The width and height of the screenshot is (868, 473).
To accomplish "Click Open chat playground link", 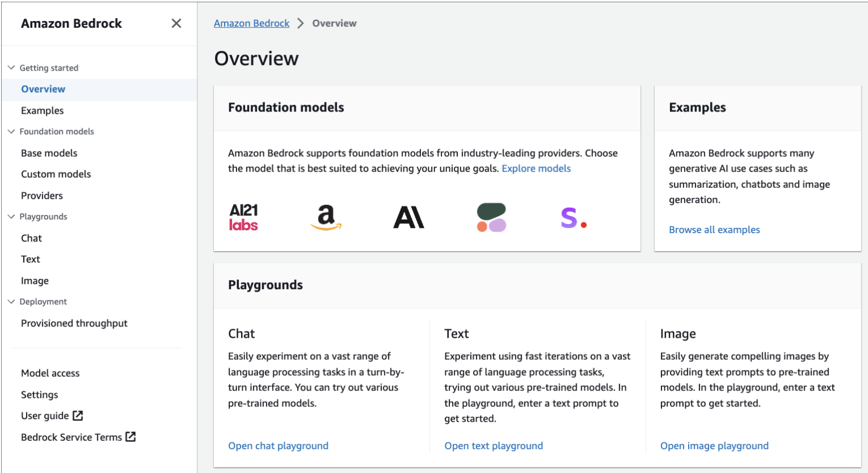I will (x=278, y=446).
